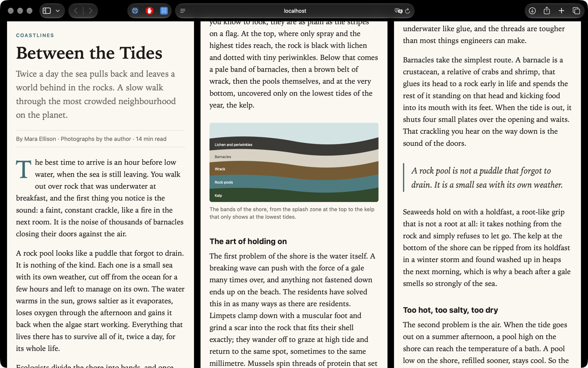
Task: Click the shore bands diagram image
Action: (x=294, y=162)
